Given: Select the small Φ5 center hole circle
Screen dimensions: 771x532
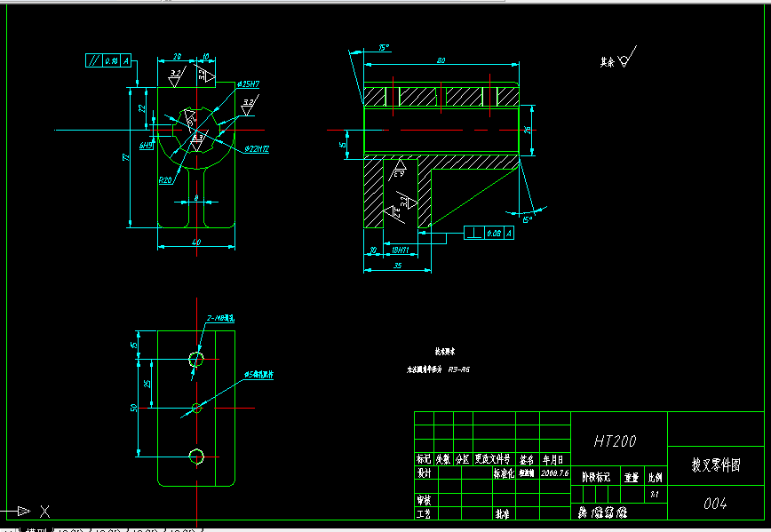Looking at the screenshot, I should pos(196,408).
